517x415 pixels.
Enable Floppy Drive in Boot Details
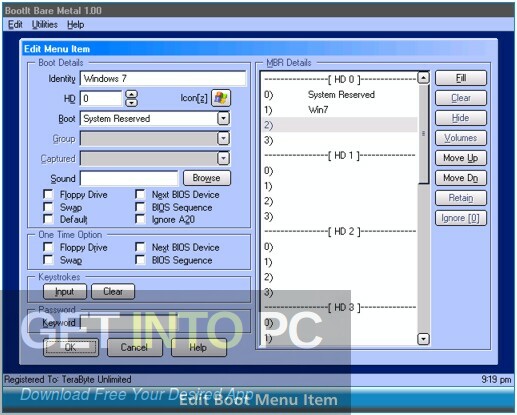tap(48, 194)
